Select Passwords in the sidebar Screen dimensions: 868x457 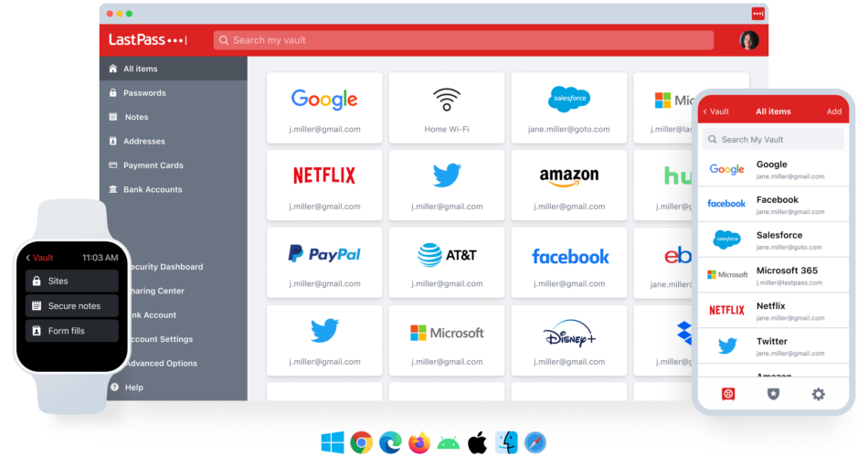[144, 93]
